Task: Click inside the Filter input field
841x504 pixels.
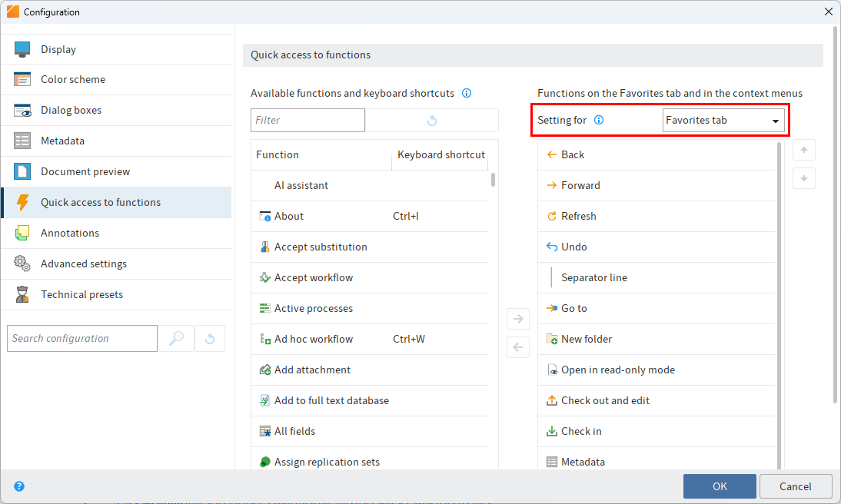Action: [307, 120]
